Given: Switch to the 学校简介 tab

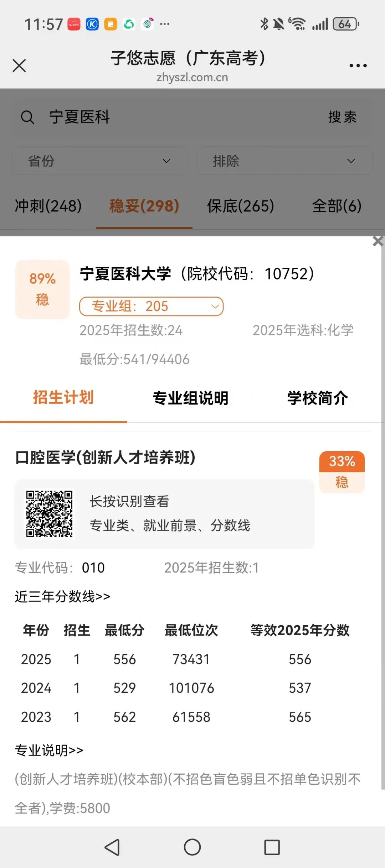Looking at the screenshot, I should (x=318, y=398).
